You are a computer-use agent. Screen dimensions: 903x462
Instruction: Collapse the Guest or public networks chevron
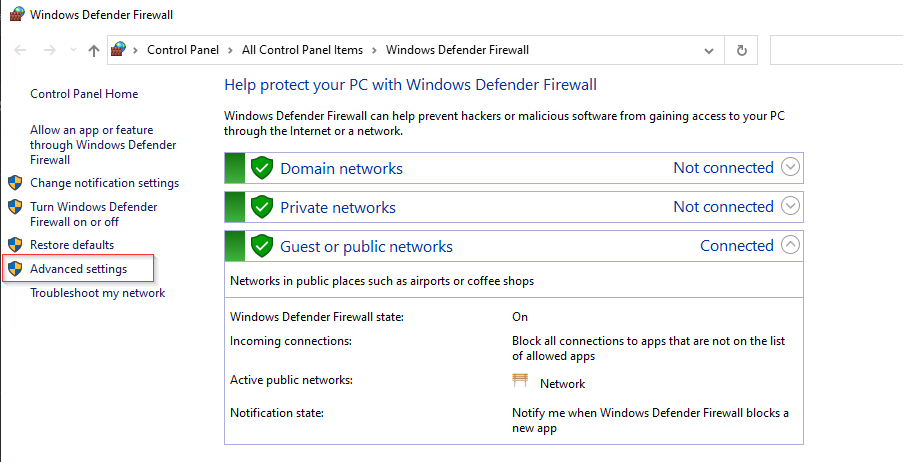click(791, 245)
